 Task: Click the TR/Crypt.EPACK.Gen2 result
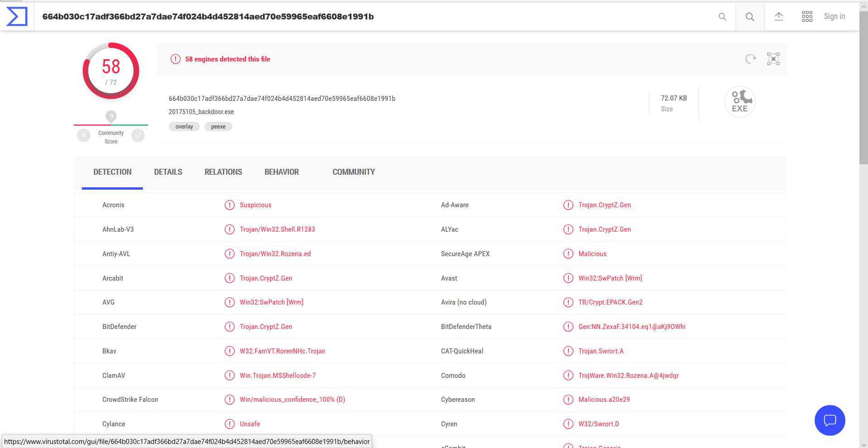pos(610,302)
